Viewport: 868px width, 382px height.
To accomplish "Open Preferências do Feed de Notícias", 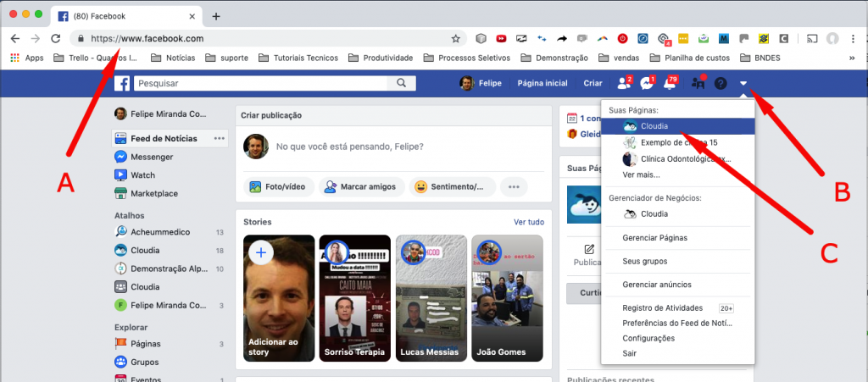I will click(x=678, y=323).
